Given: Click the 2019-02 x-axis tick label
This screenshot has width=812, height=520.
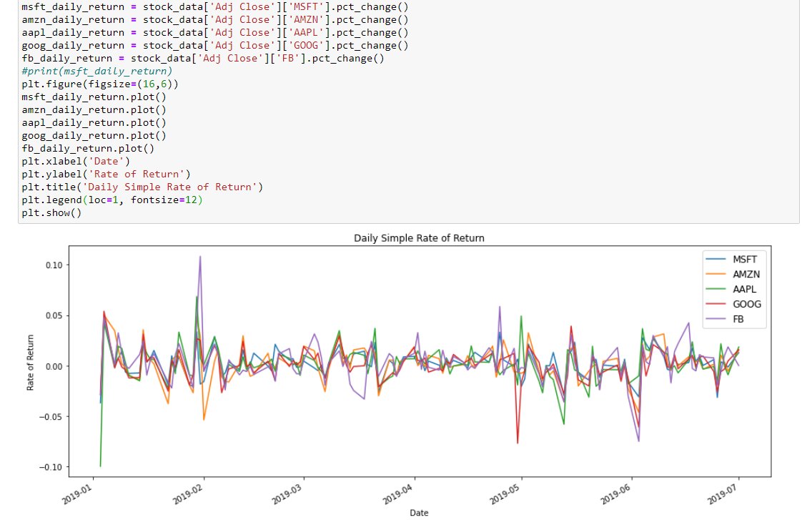Looking at the screenshot, I should (188, 494).
